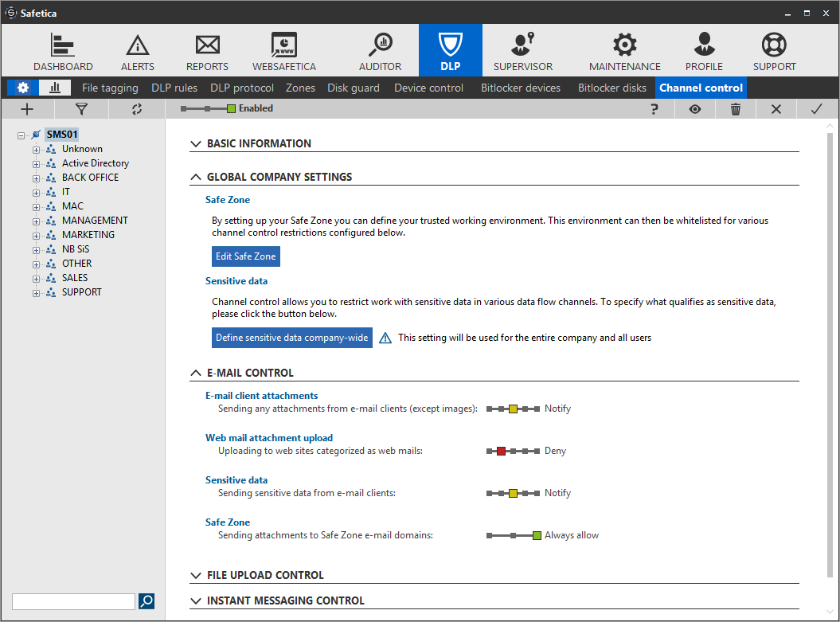Select the DLP shield module
Viewport: 840px width, 622px height.
(451, 50)
